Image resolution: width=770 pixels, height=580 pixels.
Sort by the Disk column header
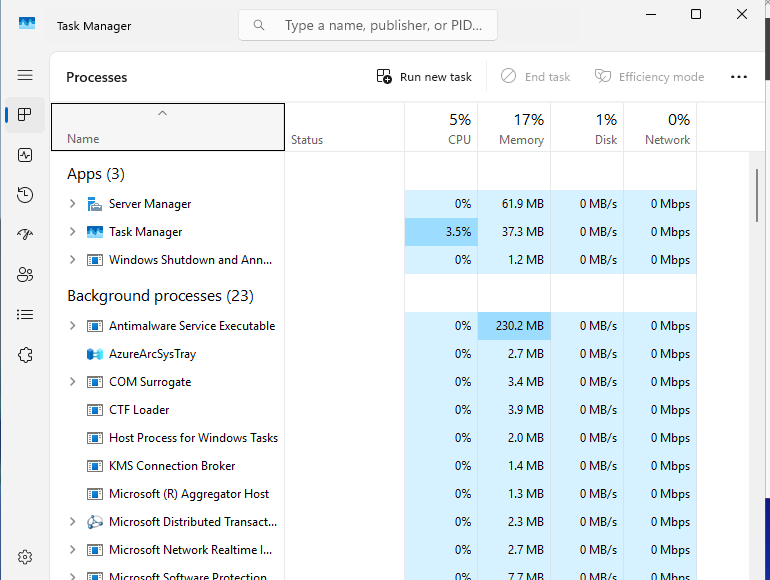point(587,127)
